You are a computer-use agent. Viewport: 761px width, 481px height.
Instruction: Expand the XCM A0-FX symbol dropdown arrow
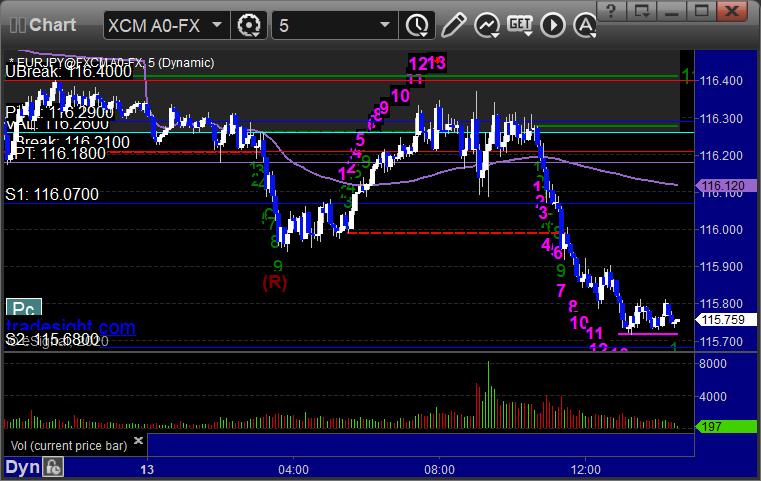[x=217, y=24]
